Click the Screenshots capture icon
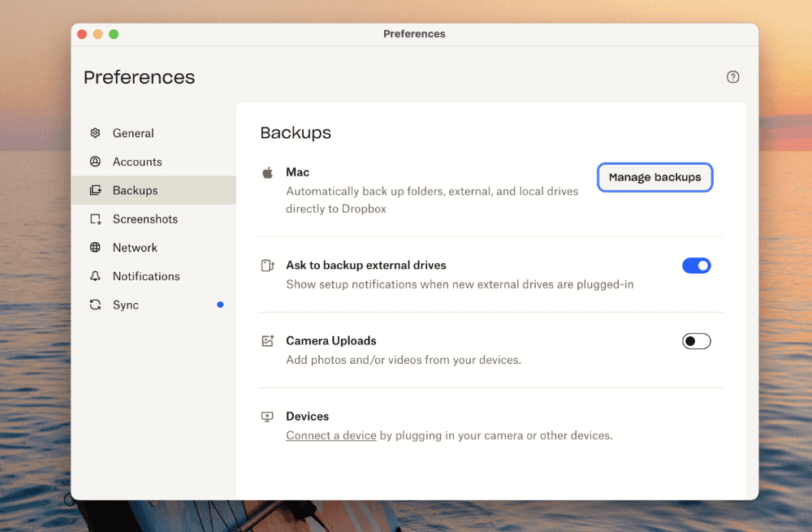Image resolution: width=812 pixels, height=532 pixels. coord(96,219)
